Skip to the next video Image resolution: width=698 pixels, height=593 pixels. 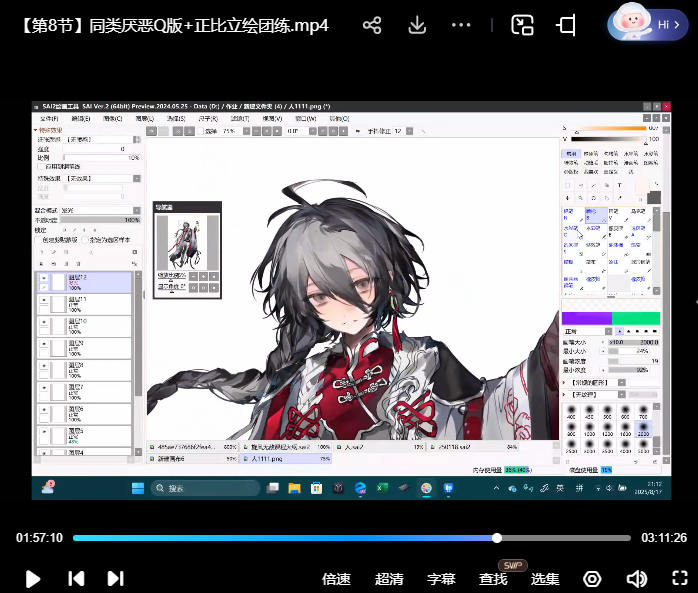point(115,578)
